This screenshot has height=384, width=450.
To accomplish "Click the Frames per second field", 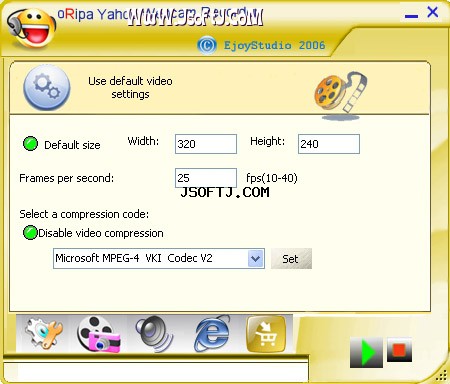I will coord(206,178).
